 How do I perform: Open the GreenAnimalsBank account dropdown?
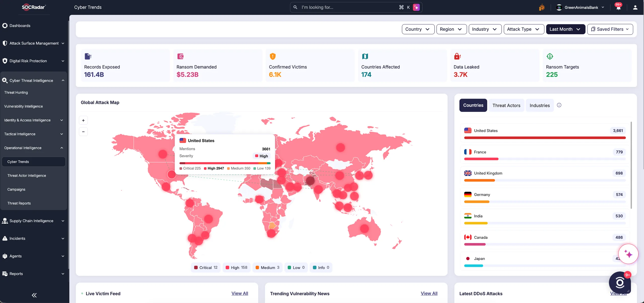[x=580, y=7]
